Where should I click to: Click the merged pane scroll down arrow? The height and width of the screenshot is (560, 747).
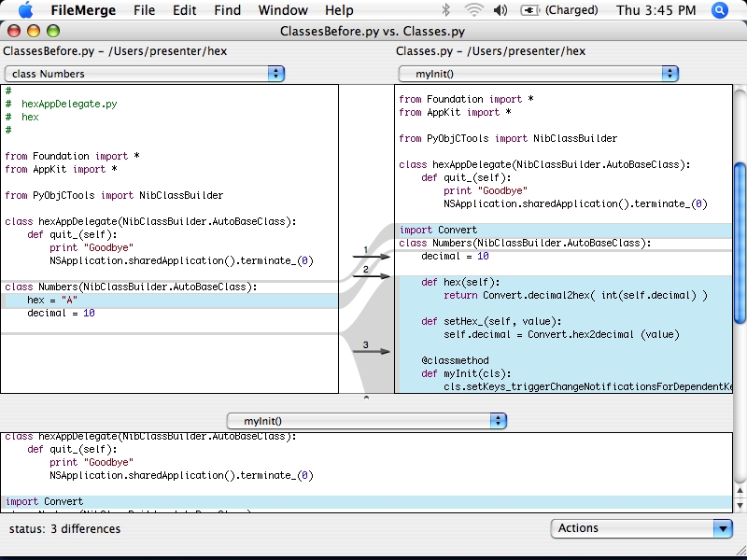click(x=740, y=505)
